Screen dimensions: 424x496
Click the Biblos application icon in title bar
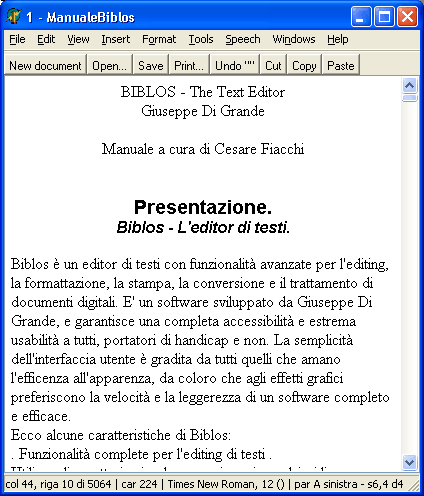(x=14, y=16)
